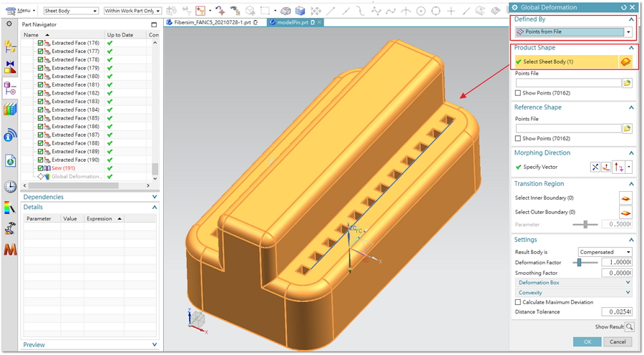This screenshot has width=644, height=355.
Task: Open the Menu dropdown
Action: click(21, 11)
